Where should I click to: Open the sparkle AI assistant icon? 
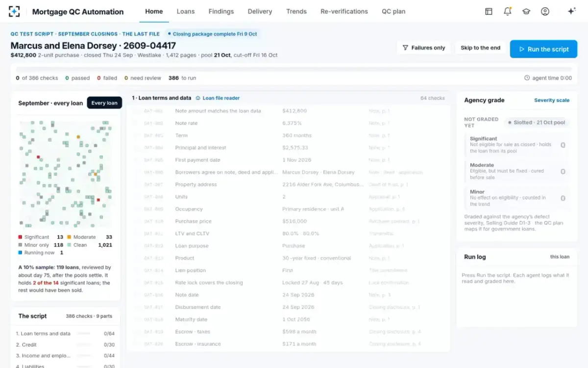click(571, 11)
